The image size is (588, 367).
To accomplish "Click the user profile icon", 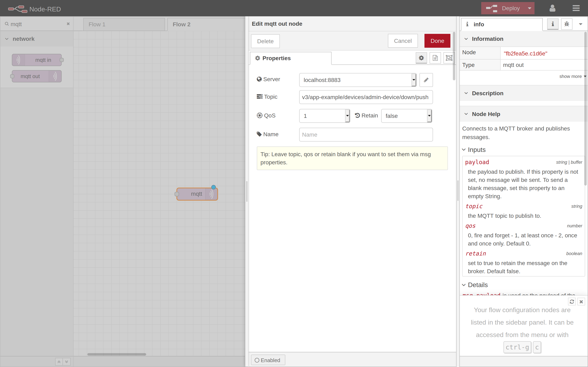I will pos(552,8).
